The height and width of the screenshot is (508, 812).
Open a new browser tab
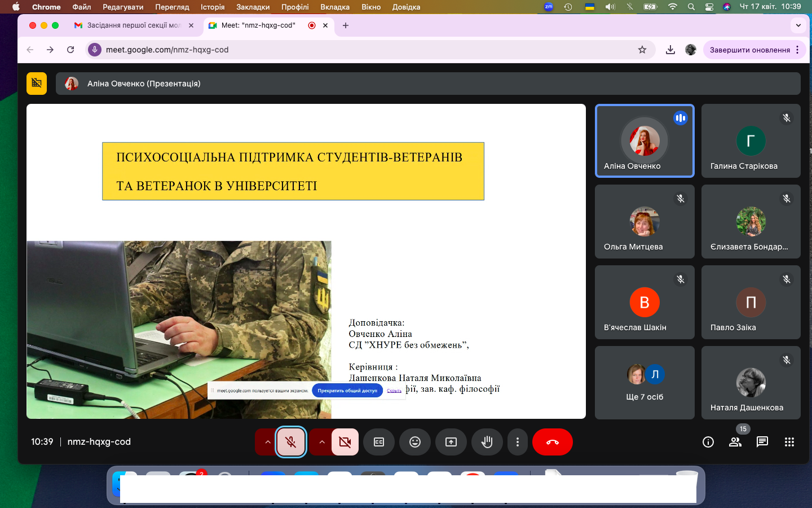(346, 25)
